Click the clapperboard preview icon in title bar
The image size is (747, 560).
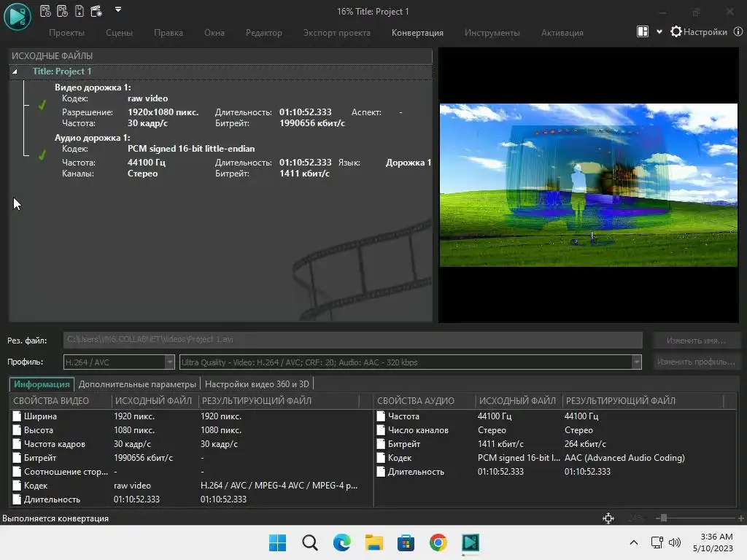[96, 11]
